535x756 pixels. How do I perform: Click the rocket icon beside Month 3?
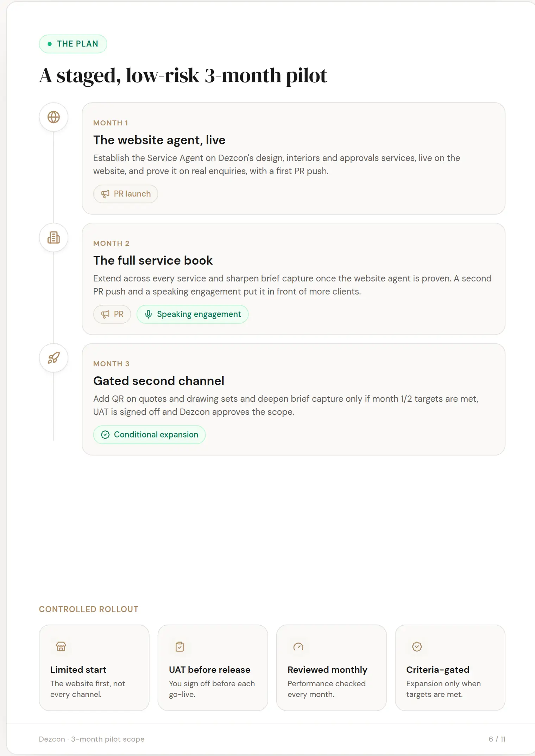(53, 358)
